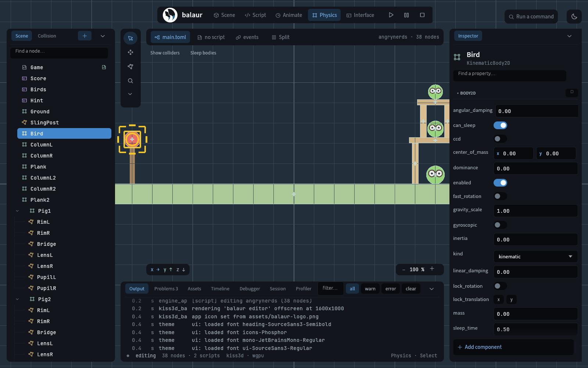588x368 pixels.
Task: Switch to the Scene mode tab
Action: (x=224, y=15)
